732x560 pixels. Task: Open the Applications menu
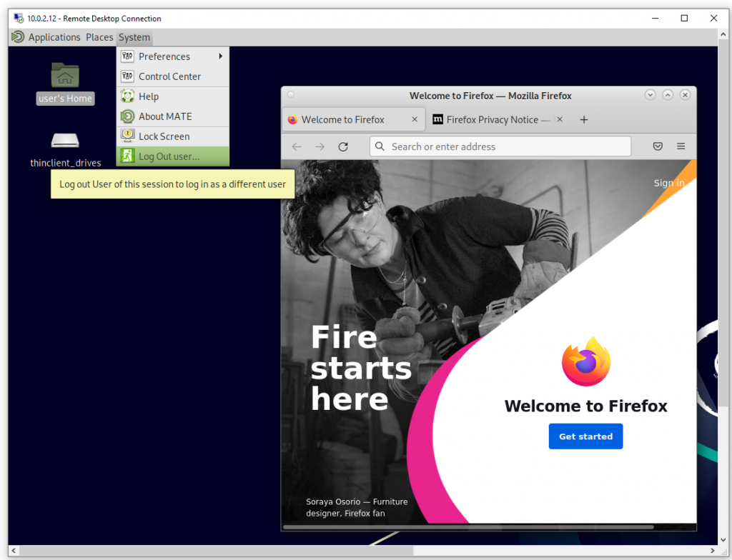(54, 37)
